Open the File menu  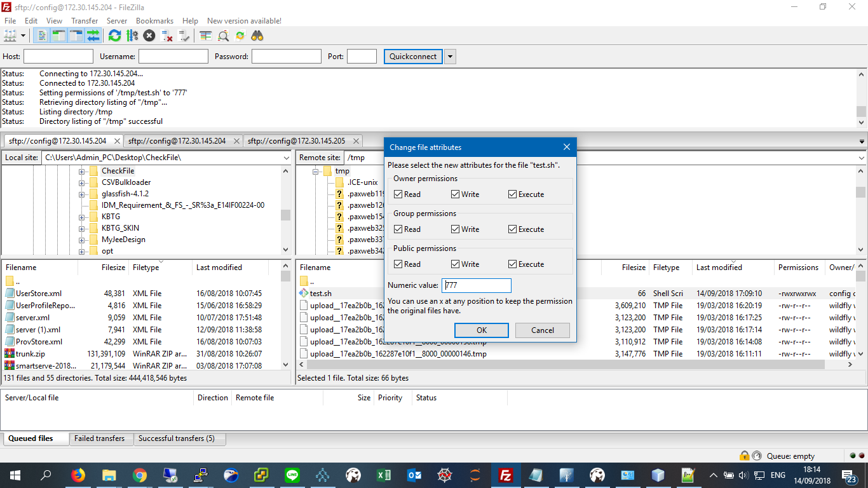tap(10, 21)
